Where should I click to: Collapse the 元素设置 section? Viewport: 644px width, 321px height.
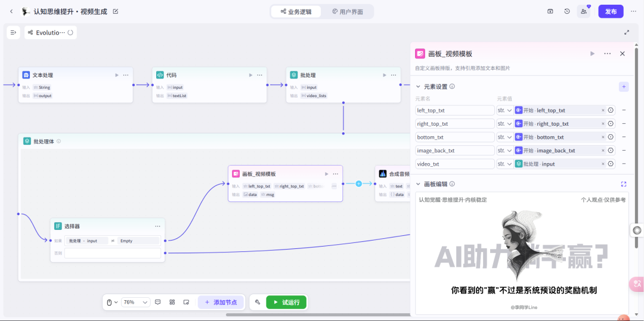click(419, 86)
